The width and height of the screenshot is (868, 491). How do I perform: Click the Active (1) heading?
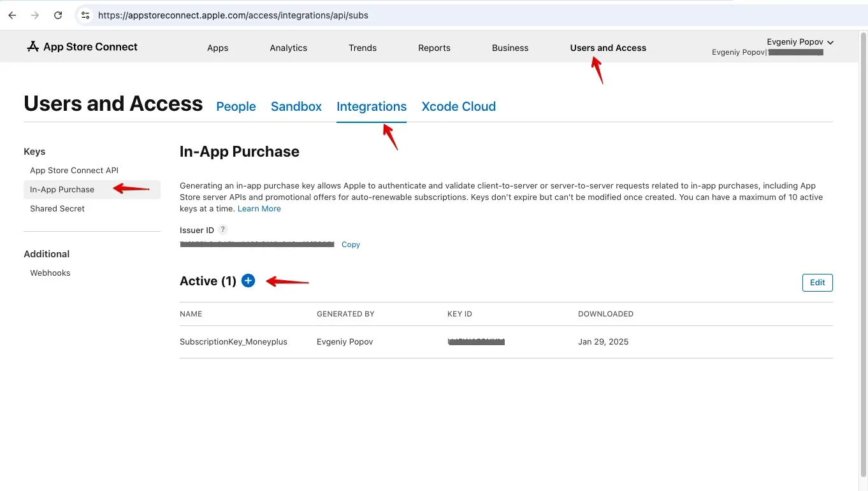[x=208, y=281]
